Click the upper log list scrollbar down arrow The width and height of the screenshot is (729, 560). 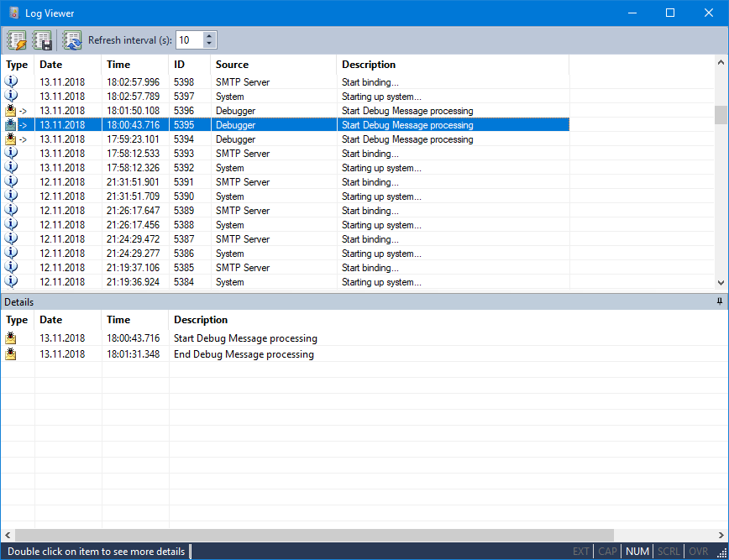coord(721,283)
